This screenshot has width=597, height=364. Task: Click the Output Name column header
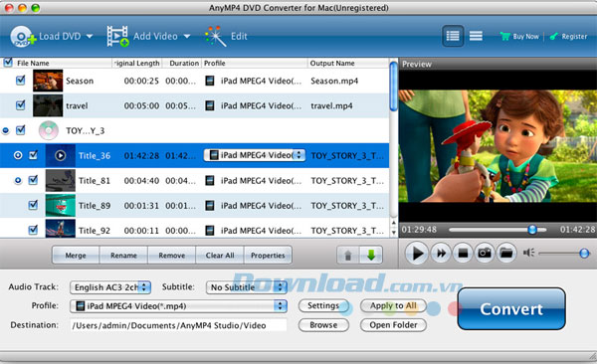coord(332,64)
